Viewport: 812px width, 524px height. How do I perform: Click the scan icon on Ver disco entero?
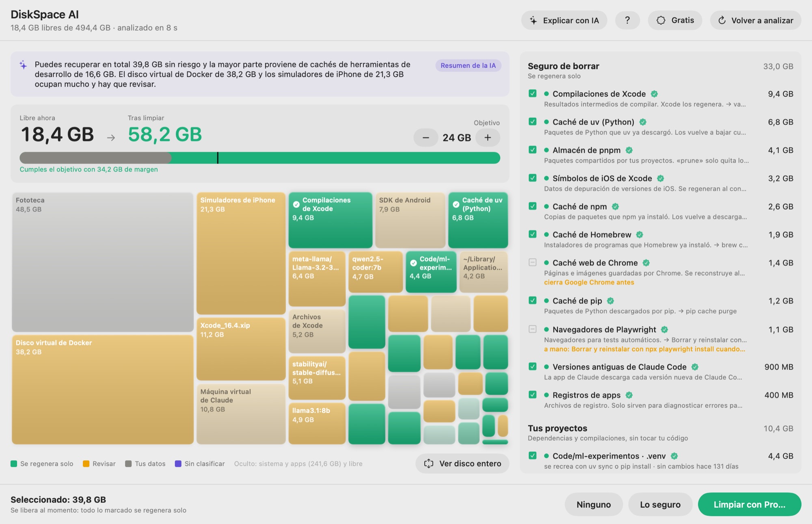(x=429, y=463)
